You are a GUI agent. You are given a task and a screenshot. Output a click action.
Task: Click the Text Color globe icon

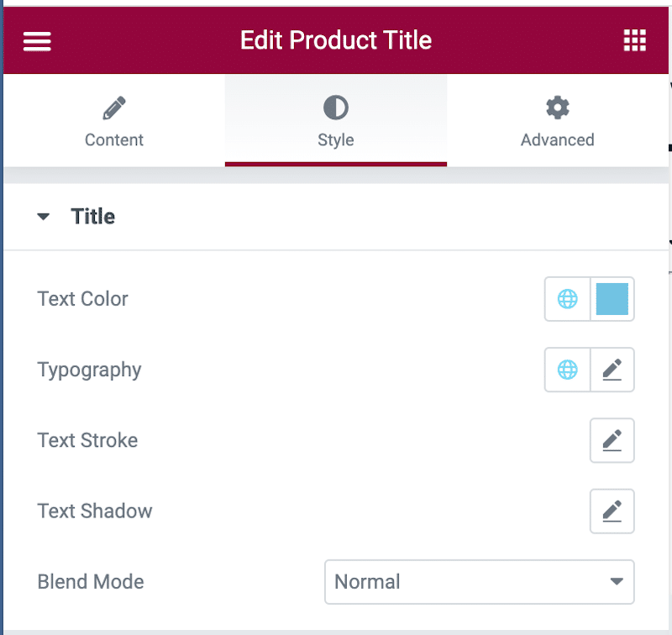tap(568, 299)
